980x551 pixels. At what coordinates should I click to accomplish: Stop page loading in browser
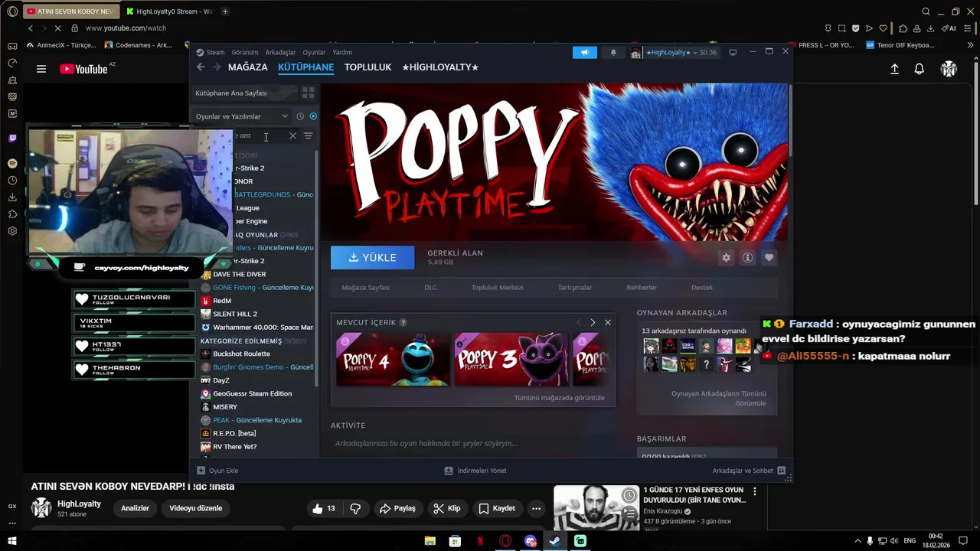click(59, 28)
